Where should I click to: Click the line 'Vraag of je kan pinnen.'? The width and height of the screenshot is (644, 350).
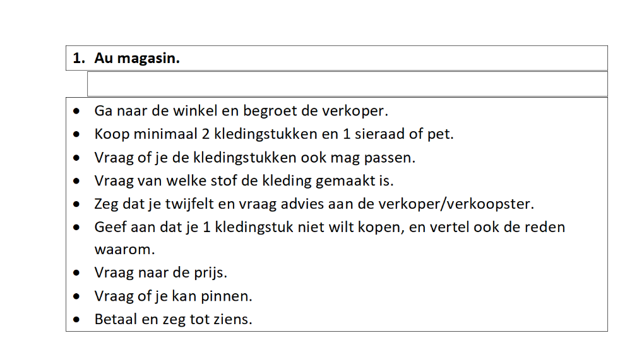pyautogui.click(x=173, y=296)
